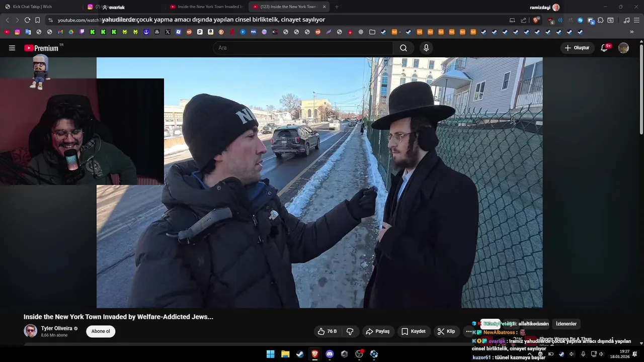The width and height of the screenshot is (644, 362).
Task: Open File Explorer from taskbar
Action: 285,354
